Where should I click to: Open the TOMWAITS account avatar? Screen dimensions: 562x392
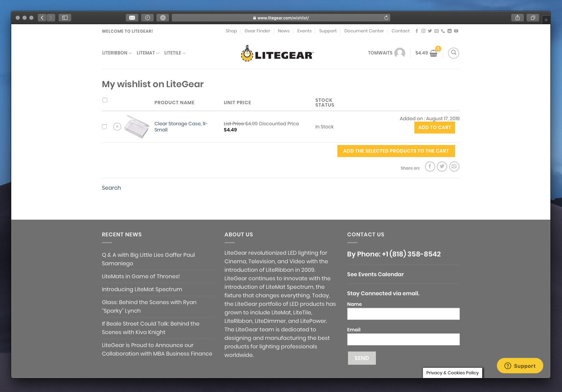(x=400, y=53)
